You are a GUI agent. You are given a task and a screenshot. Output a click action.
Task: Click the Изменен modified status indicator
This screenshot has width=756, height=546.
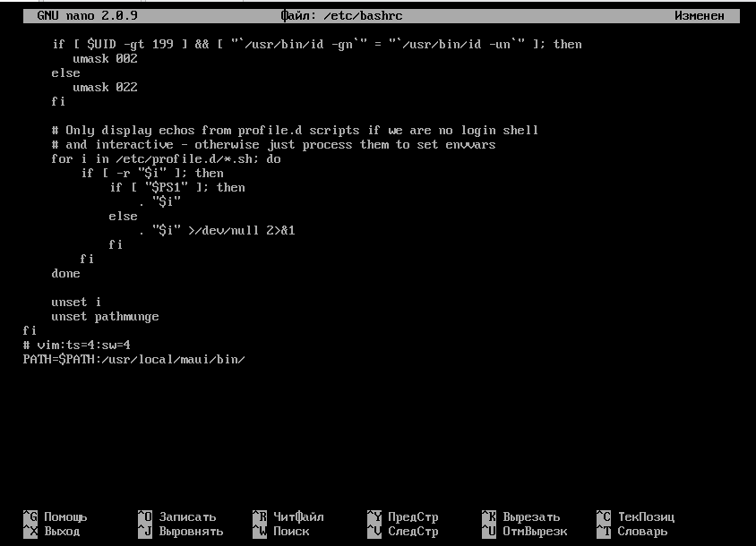[699, 16]
